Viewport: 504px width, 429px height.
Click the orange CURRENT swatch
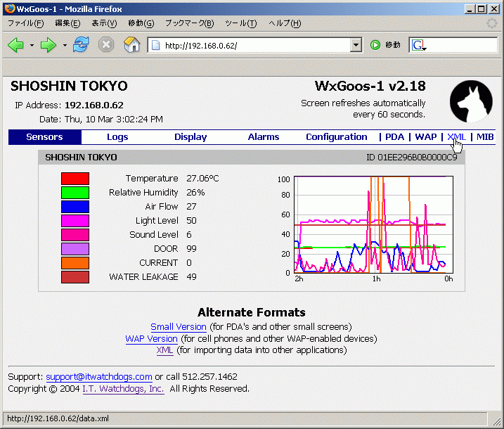pyautogui.click(x=75, y=263)
